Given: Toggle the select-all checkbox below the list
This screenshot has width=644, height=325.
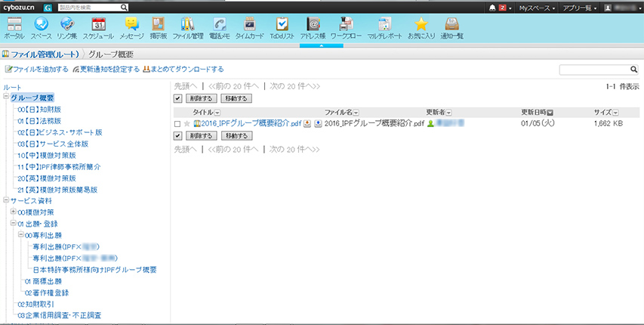Looking at the screenshot, I should pyautogui.click(x=177, y=136).
